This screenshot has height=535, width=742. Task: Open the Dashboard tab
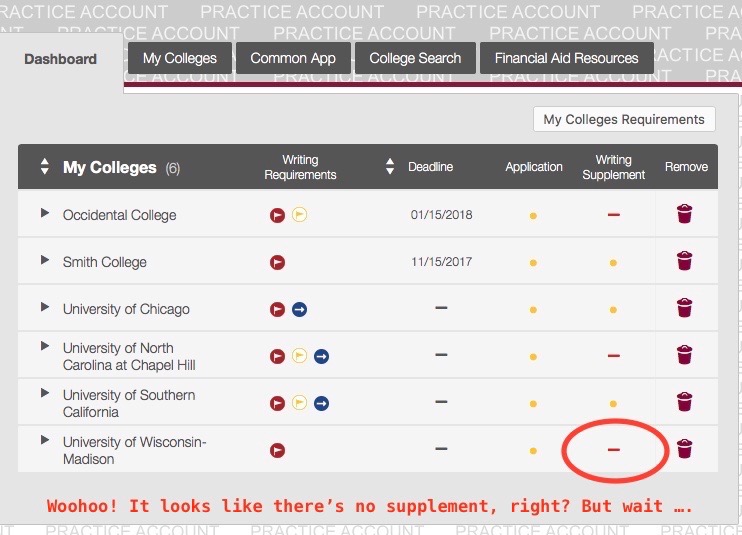point(61,59)
